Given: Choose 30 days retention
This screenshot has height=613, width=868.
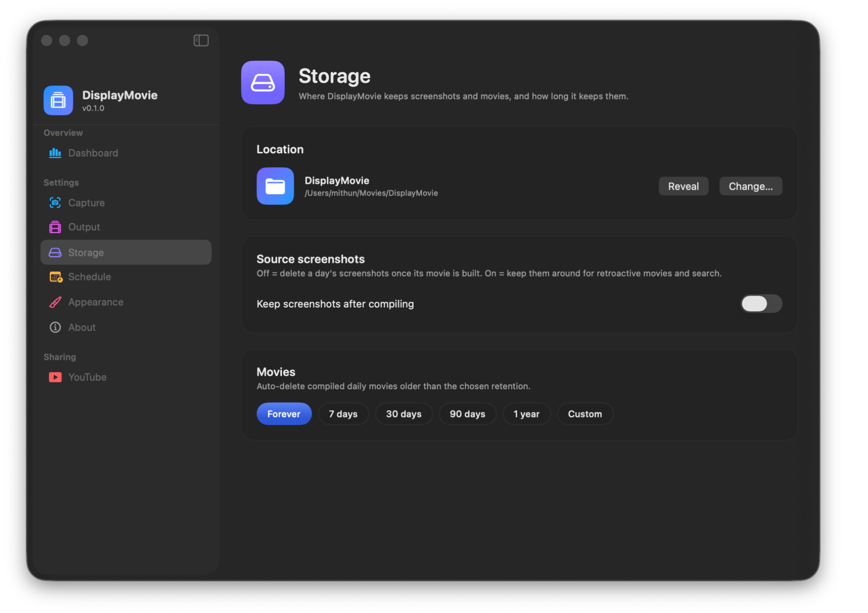Looking at the screenshot, I should (404, 414).
